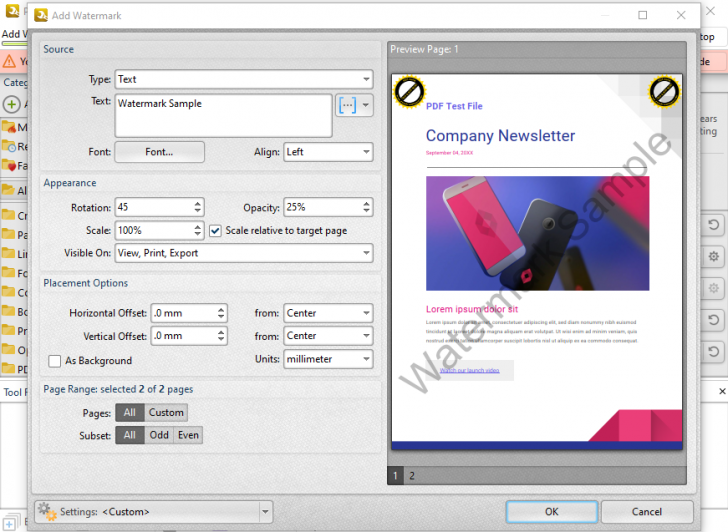This screenshot has width=728, height=532.
Task: Decrease Vertical Offset with down arrow
Action: pyautogui.click(x=221, y=340)
